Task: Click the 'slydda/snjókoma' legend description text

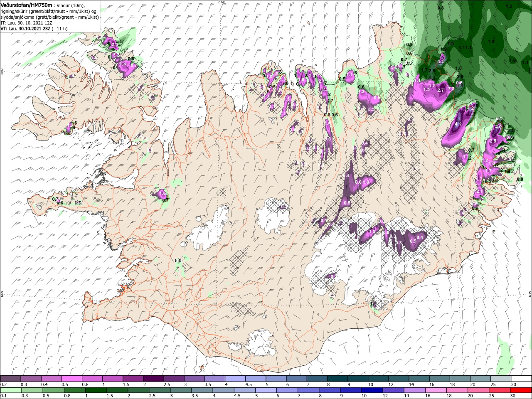Action: coord(17,17)
